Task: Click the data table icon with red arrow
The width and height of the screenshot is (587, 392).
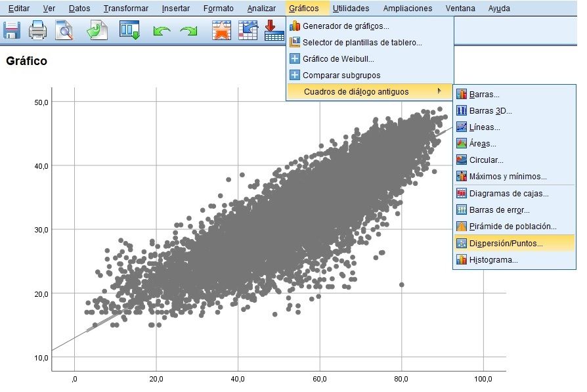Action: coord(272,31)
